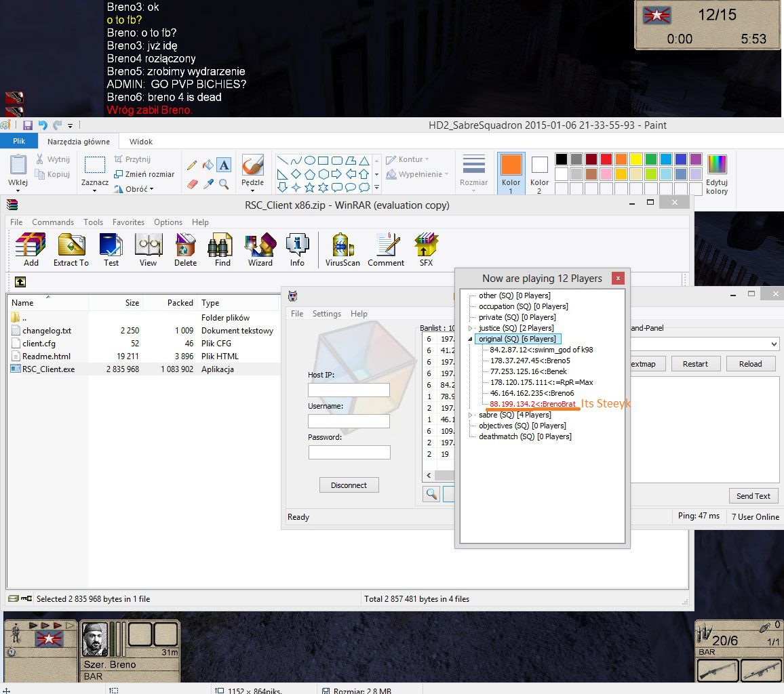The height and width of the screenshot is (694, 784).
Task: Choose the Paint pencil tool
Action: (x=192, y=165)
